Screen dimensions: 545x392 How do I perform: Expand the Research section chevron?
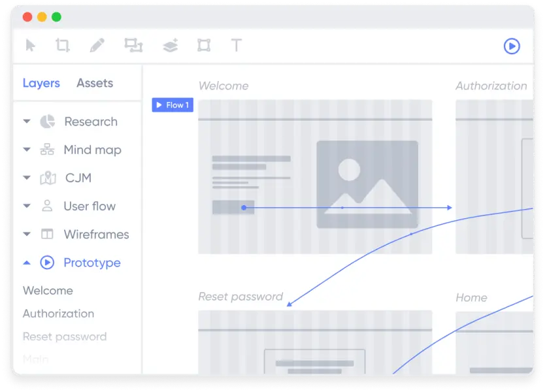(x=26, y=121)
